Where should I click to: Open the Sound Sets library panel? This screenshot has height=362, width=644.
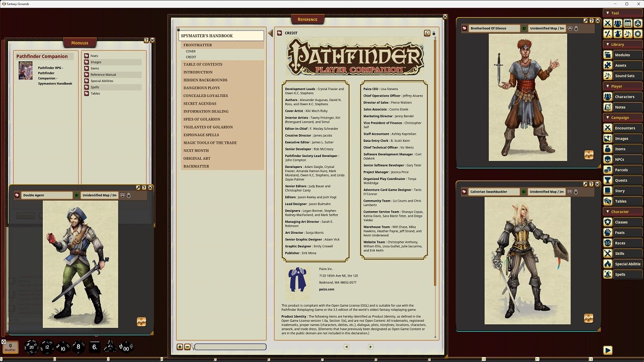click(624, 76)
